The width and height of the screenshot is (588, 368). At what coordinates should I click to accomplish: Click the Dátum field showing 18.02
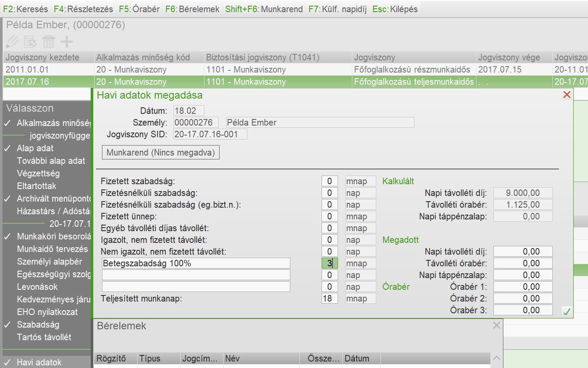(189, 111)
